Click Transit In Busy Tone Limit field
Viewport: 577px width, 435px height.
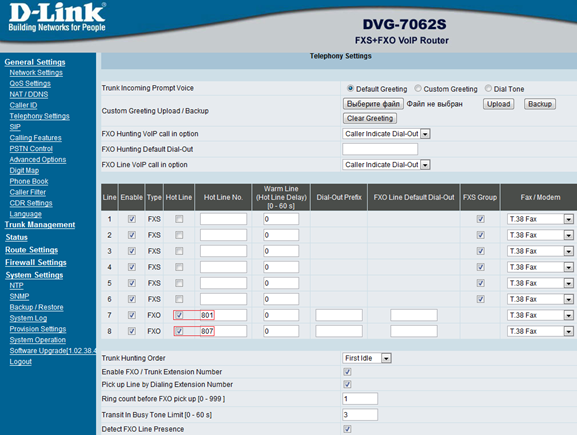click(360, 415)
